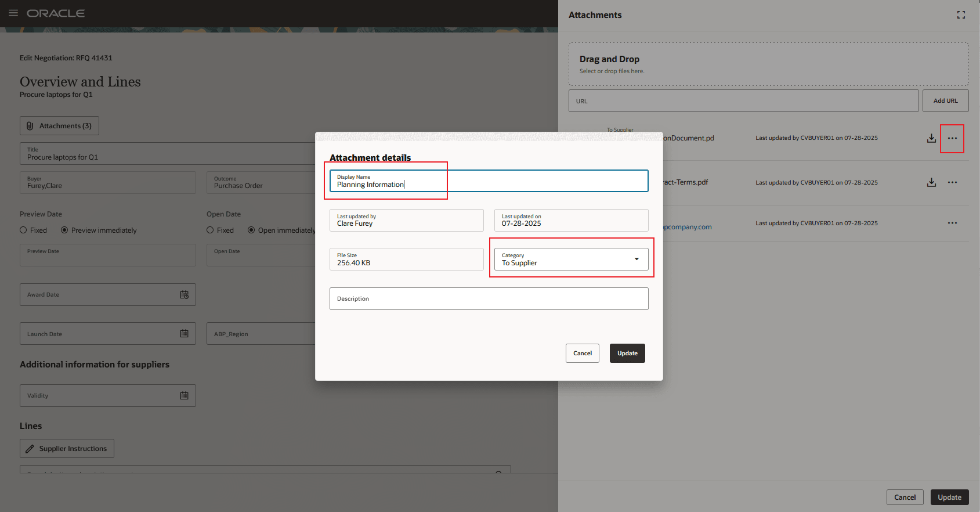Open more actions for onDocument.pdf attachment
Viewport: 980px width, 512px height.
coord(952,138)
